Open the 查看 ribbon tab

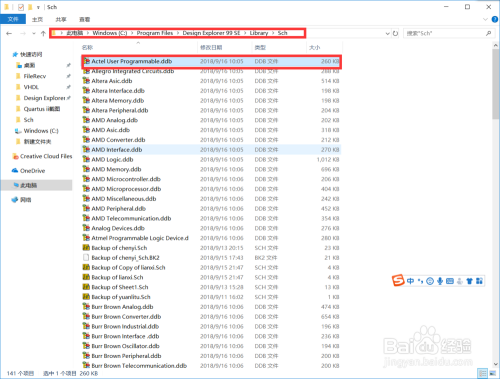point(85,19)
